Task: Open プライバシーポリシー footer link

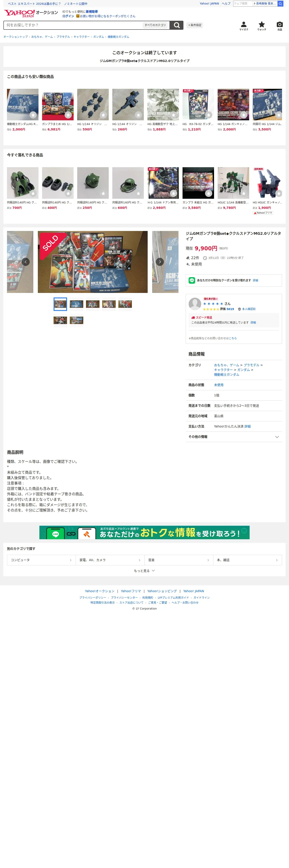Action: pyautogui.click(x=93, y=598)
